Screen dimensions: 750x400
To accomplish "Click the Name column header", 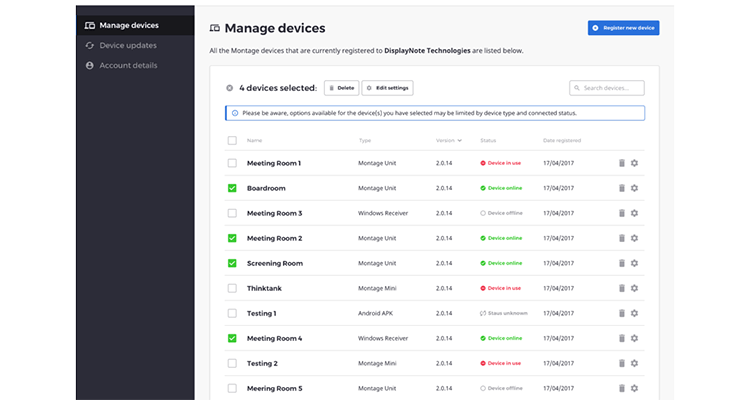I will pos(254,141).
